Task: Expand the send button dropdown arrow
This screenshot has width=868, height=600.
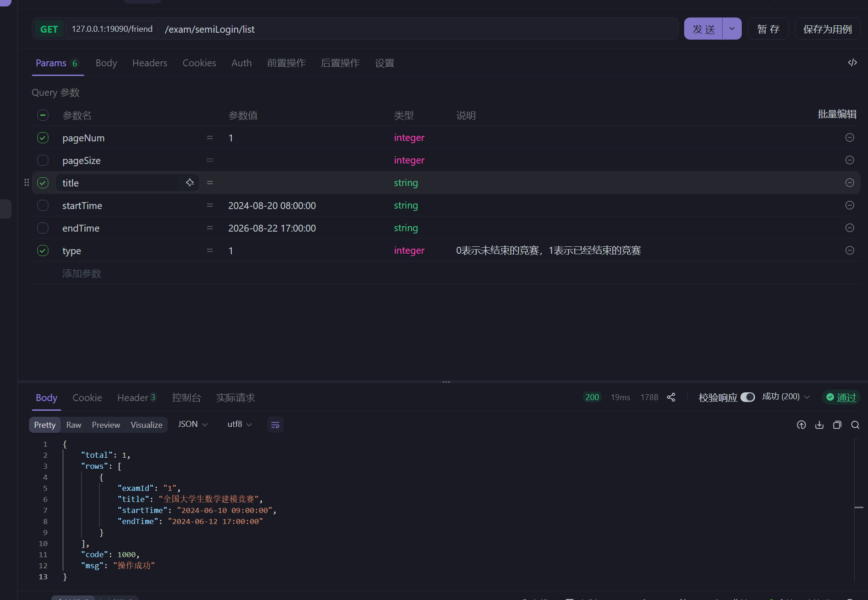Action: click(732, 29)
